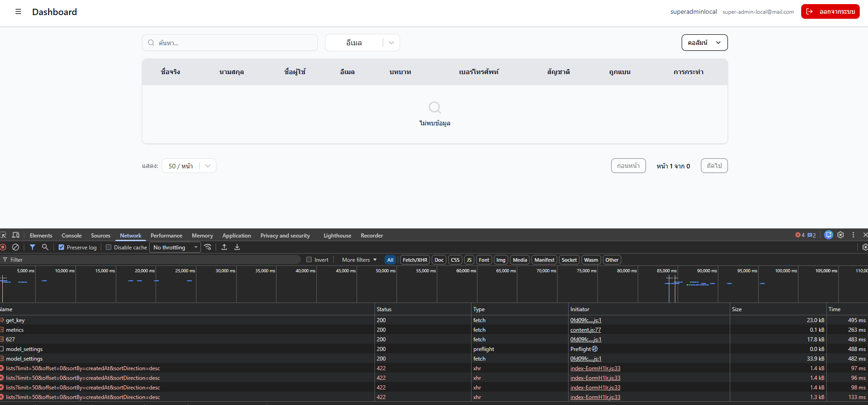Open network conditions wifi icon
Image resolution: width=868 pixels, height=405 pixels.
(208, 247)
